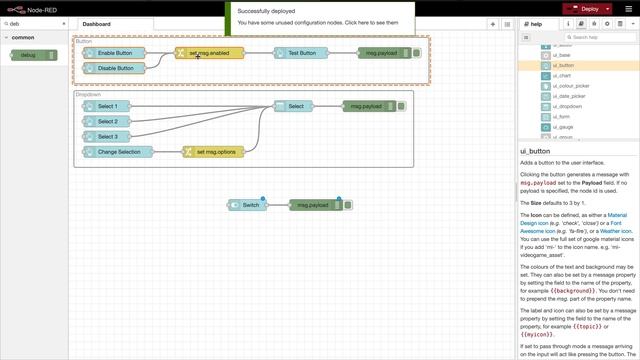Image resolution: width=640 pixels, height=360 pixels.
Task: Click the Select 3 node's icon
Action: 89,136
